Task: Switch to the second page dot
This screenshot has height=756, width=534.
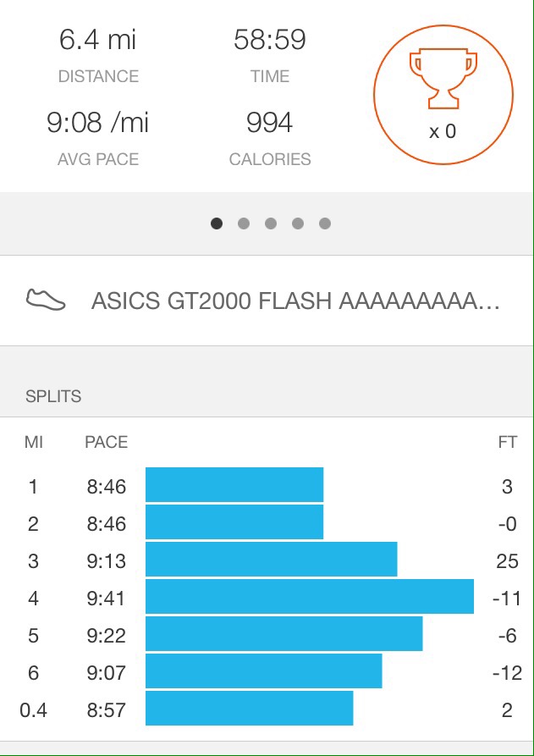Action: coord(244,223)
